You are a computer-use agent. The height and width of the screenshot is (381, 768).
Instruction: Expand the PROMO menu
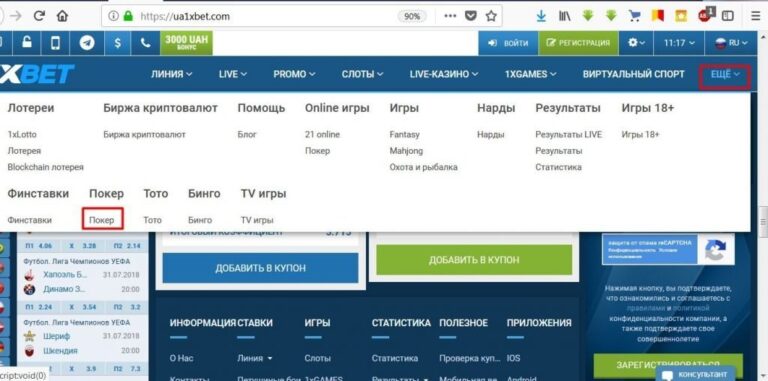(x=294, y=74)
